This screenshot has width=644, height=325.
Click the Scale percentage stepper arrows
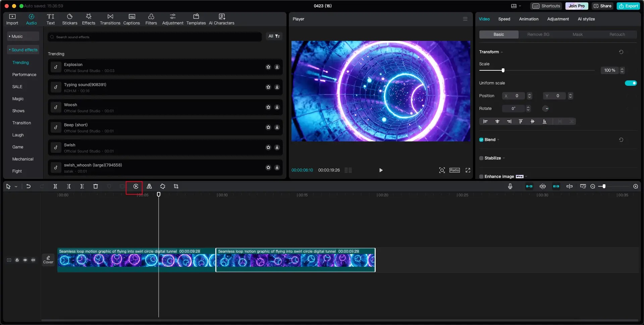[x=622, y=70]
